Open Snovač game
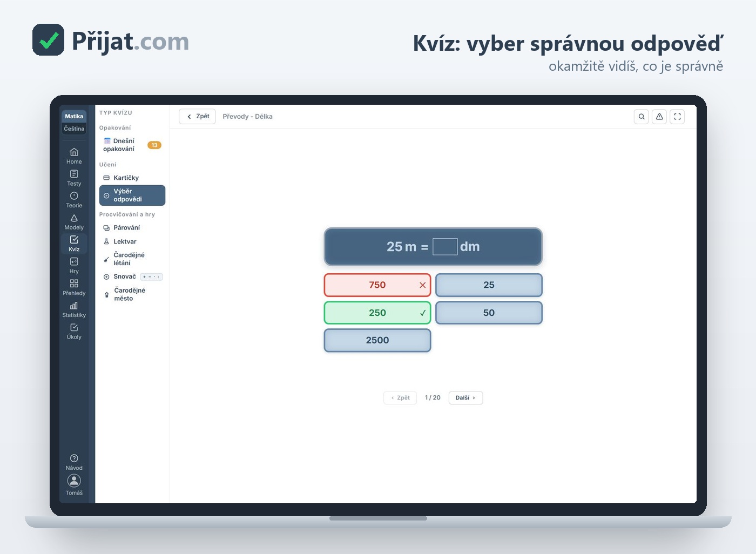Image resolution: width=756 pixels, height=554 pixels. coord(132,277)
